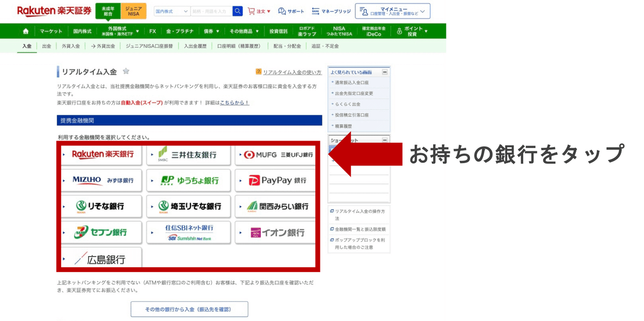
Task: Select 口座明細(精算履歴) sub-tab
Action: click(x=240, y=46)
